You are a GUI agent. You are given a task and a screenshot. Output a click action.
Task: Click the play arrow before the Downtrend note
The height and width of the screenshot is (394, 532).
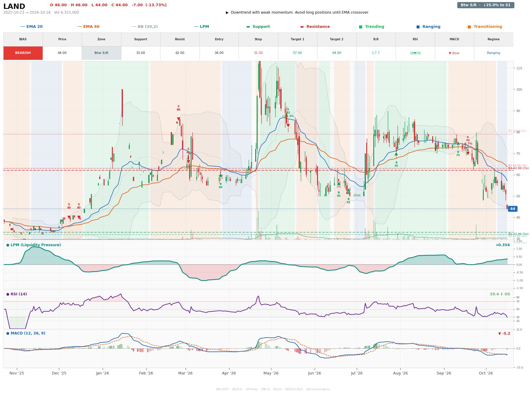tap(227, 12)
